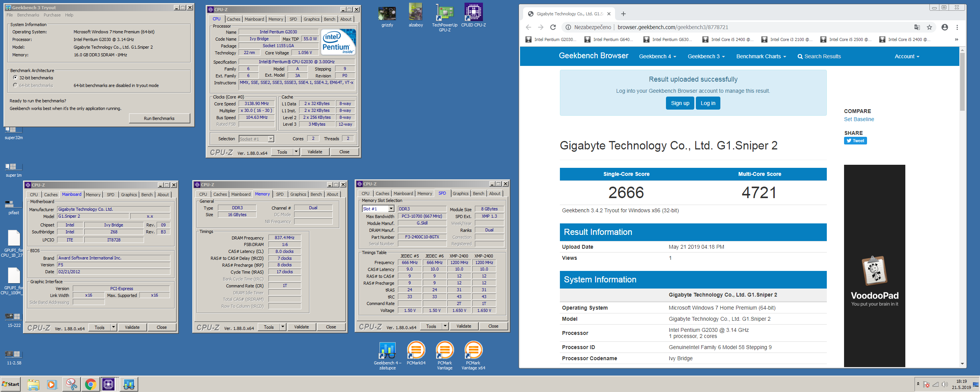Open Benchmark Charts dropdown
Image resolution: width=980 pixels, height=392 pixels.
point(761,56)
